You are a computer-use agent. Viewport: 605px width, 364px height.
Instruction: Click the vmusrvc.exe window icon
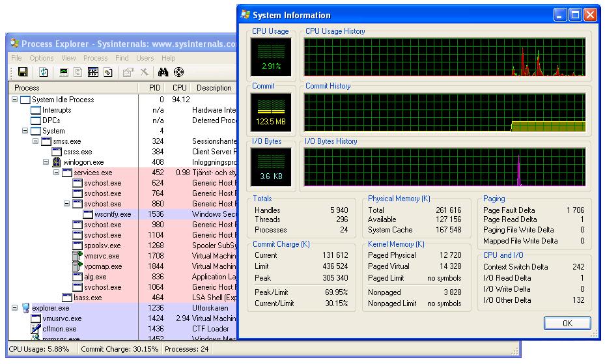(x=36, y=318)
